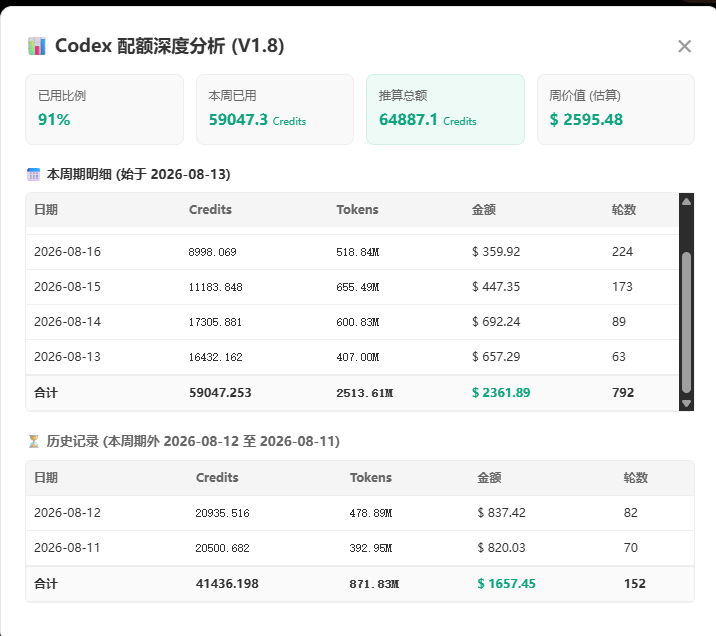Click the hourglass icon next to 历史记录
Viewport: 716px width, 636px height.
click(x=33, y=442)
